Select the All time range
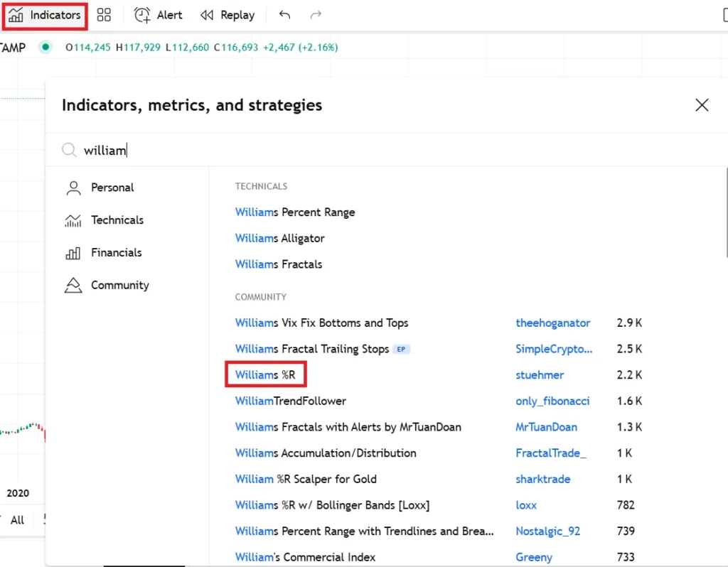The width and height of the screenshot is (728, 567). point(17,519)
